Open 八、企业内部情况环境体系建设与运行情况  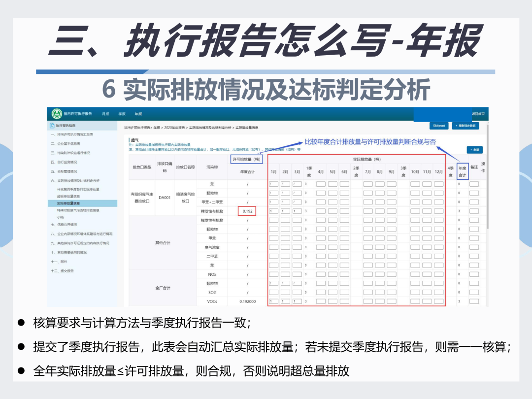81,234
